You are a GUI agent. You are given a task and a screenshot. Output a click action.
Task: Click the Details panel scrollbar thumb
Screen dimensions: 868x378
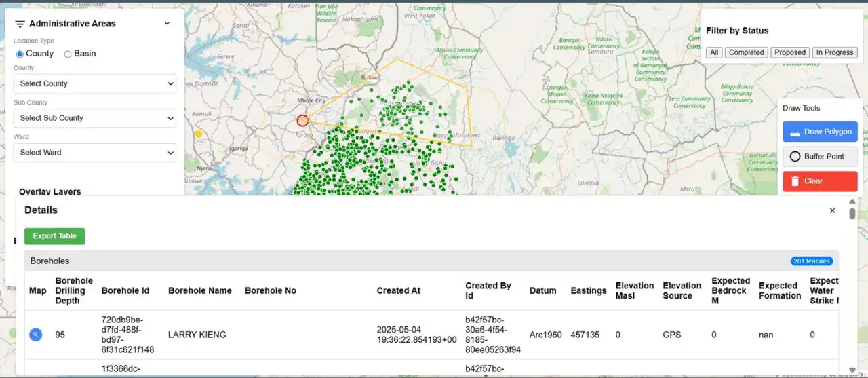[852, 213]
